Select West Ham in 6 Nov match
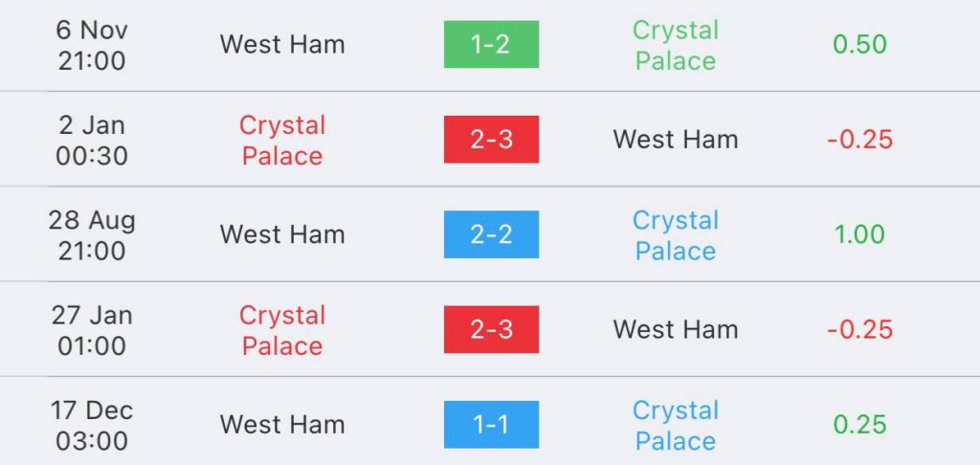The image size is (980, 465). coord(282,44)
